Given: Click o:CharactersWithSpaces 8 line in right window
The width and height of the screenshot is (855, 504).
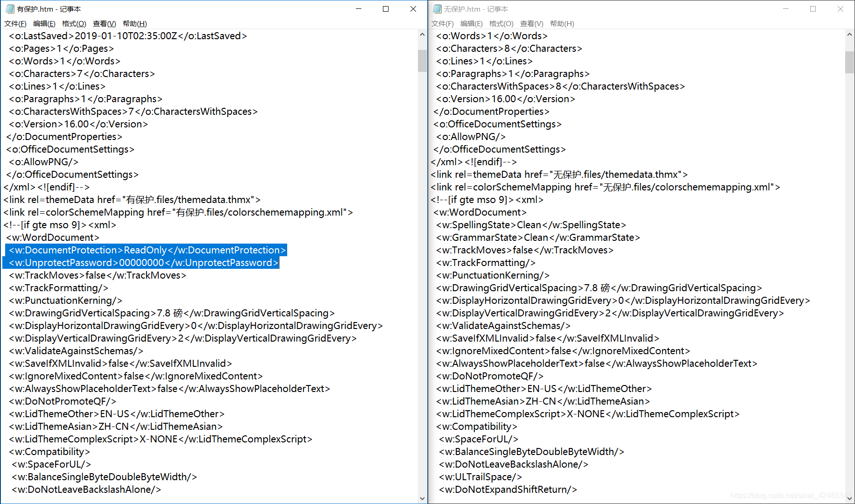Looking at the screenshot, I should click(x=560, y=86).
